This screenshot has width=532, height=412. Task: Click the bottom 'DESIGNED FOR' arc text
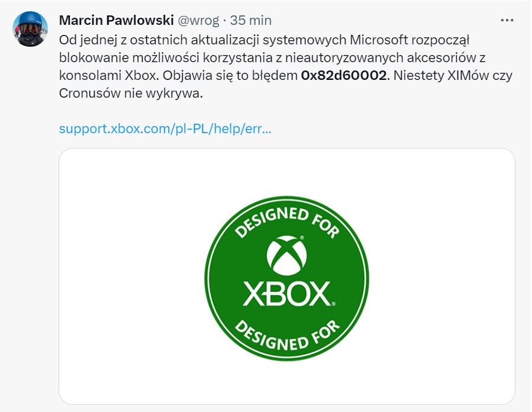coord(286,336)
